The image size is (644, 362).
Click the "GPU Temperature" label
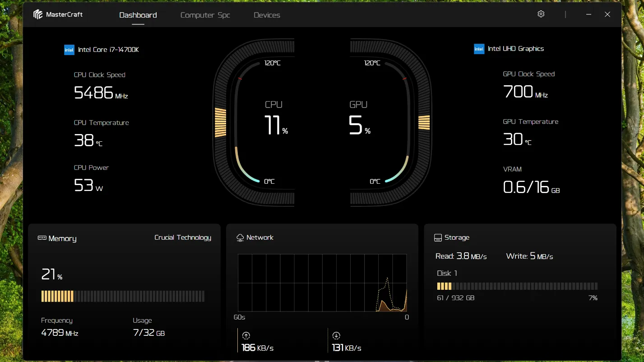click(531, 122)
